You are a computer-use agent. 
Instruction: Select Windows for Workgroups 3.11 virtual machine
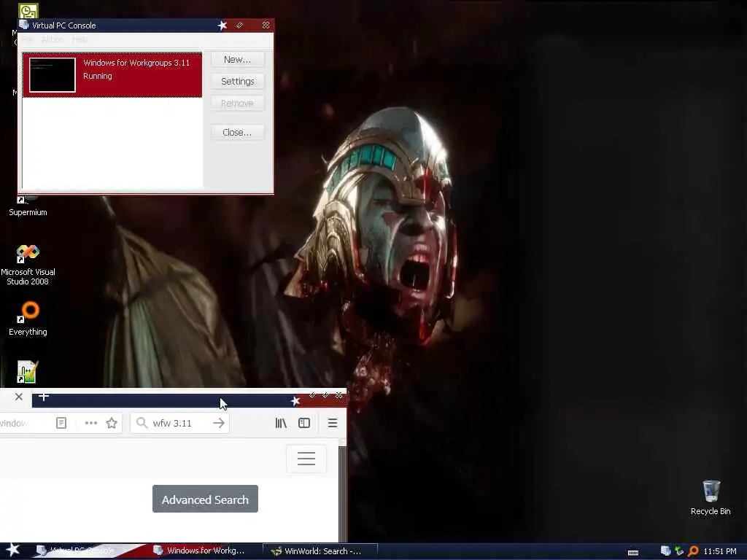pos(112,75)
